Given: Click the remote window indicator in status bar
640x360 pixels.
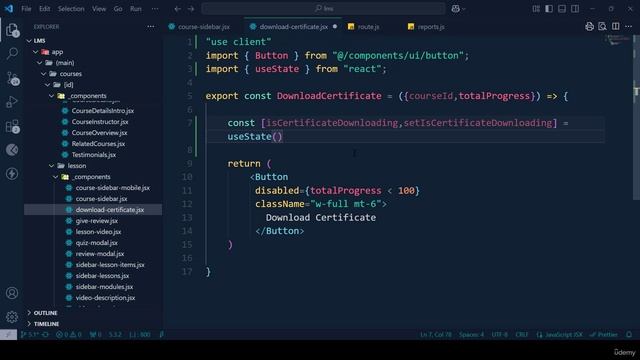Looking at the screenshot, I should click(8, 334).
